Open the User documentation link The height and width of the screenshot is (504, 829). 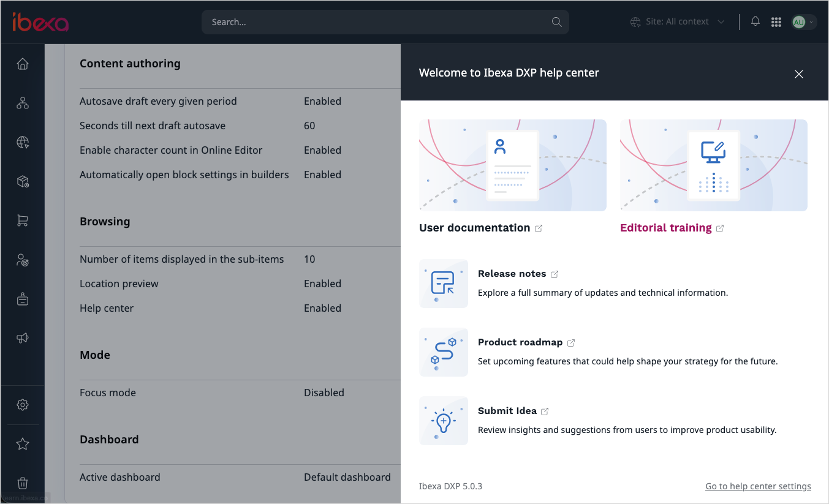pos(475,228)
